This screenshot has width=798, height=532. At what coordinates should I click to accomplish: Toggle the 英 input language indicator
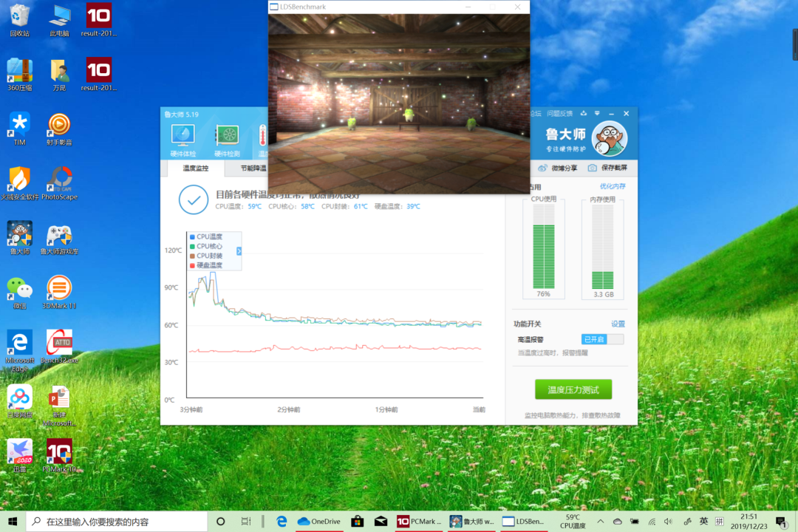[703, 522]
